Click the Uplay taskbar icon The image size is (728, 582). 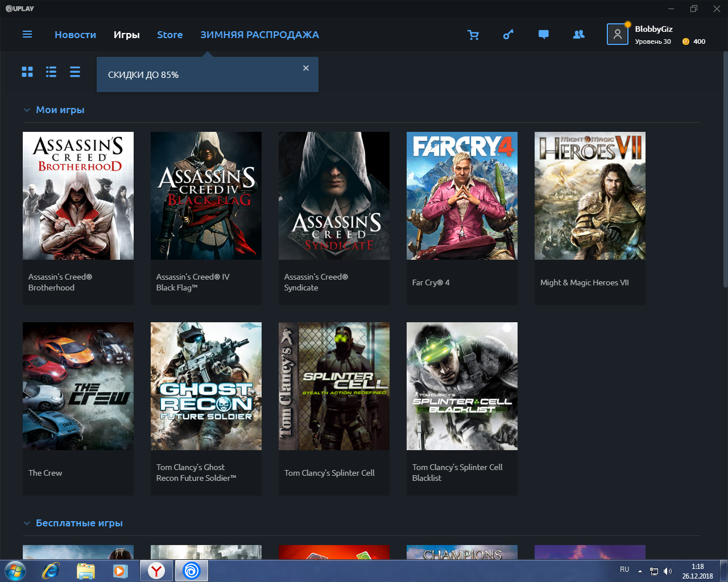(x=192, y=571)
